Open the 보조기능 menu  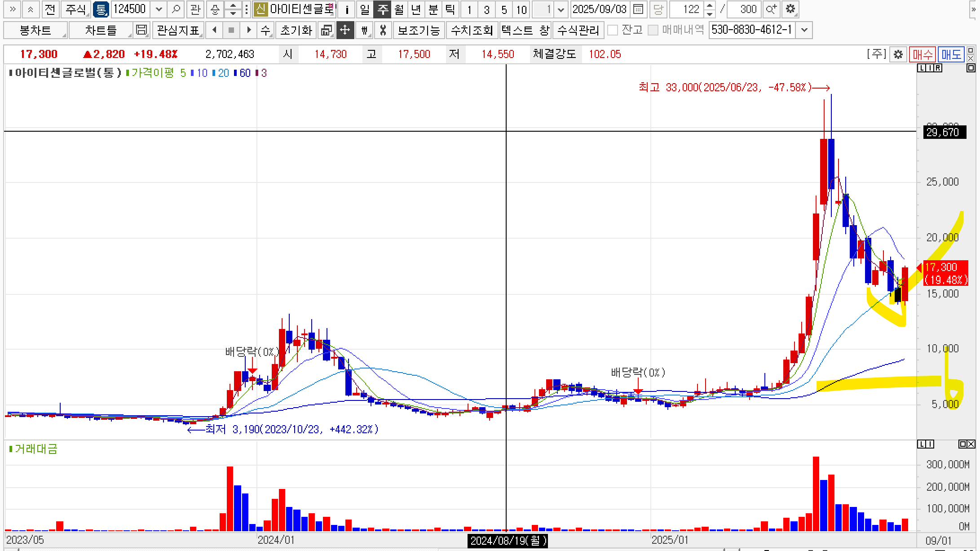click(x=419, y=30)
